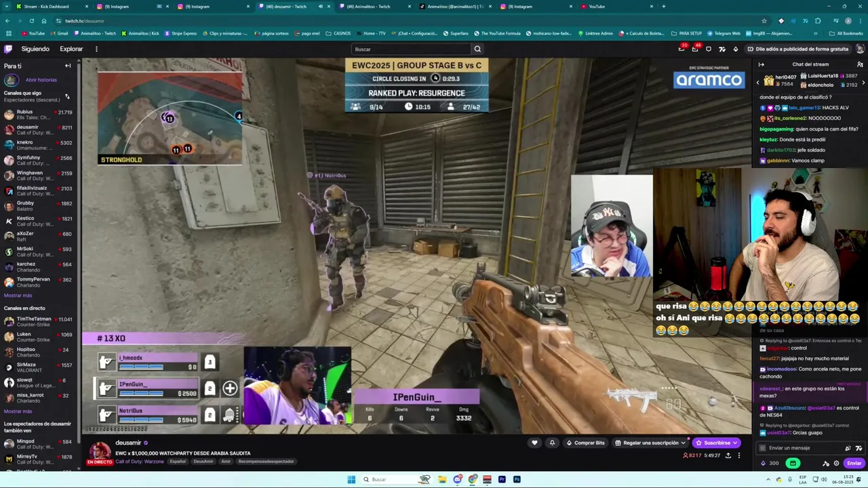
Task: Open the Chrome tab search dropdown
Action: point(7,7)
